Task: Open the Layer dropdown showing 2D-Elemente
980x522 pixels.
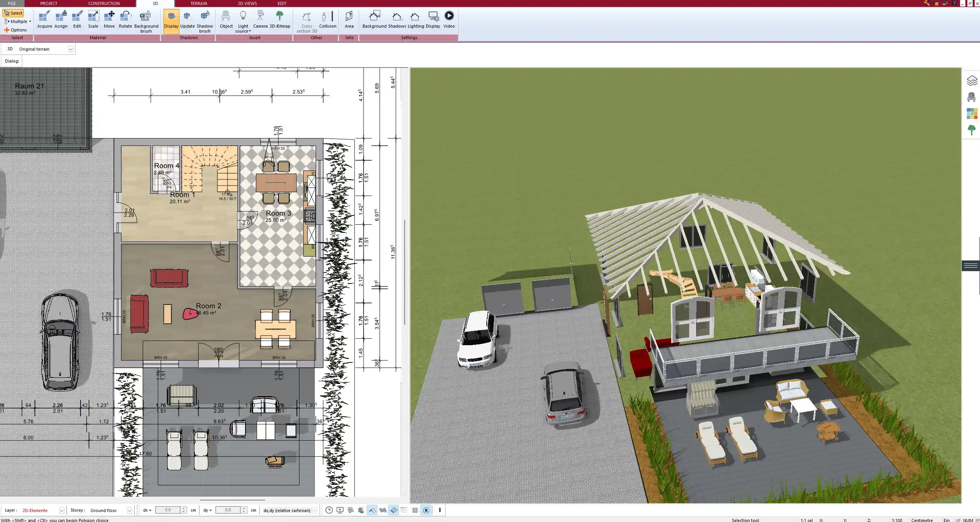Action: tap(61, 510)
